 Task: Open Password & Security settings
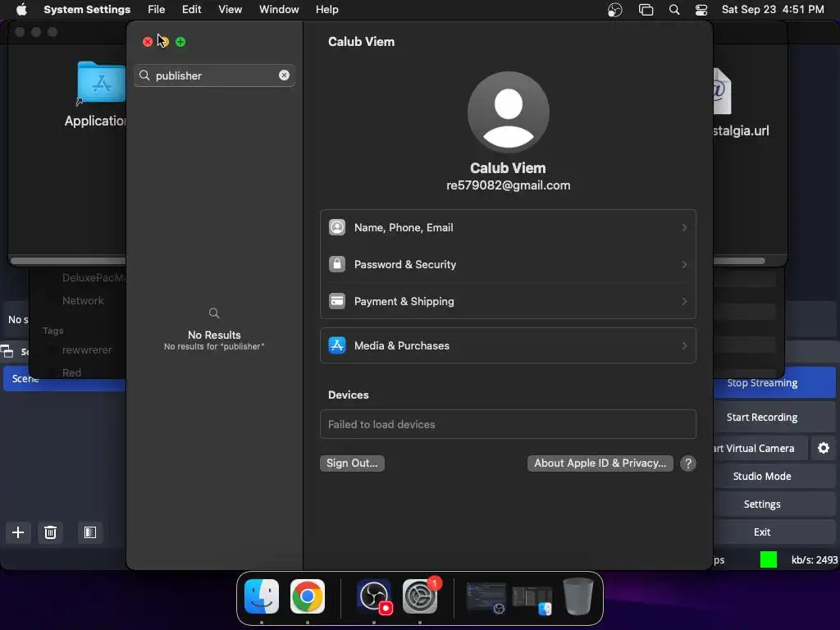[x=508, y=265]
